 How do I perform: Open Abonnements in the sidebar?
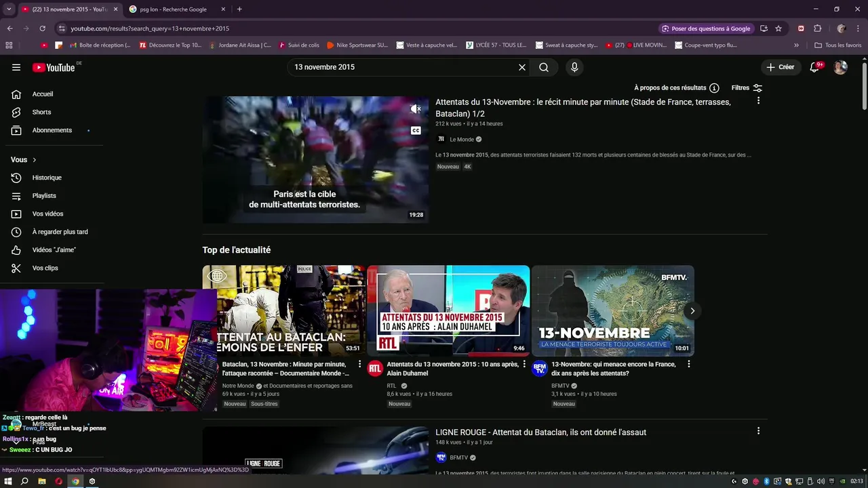coord(52,130)
